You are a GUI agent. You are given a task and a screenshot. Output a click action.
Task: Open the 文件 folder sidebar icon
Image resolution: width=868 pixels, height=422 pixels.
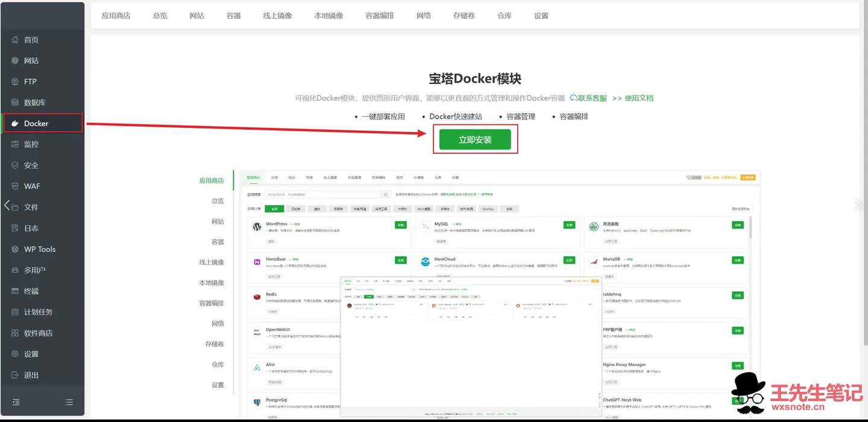point(15,207)
